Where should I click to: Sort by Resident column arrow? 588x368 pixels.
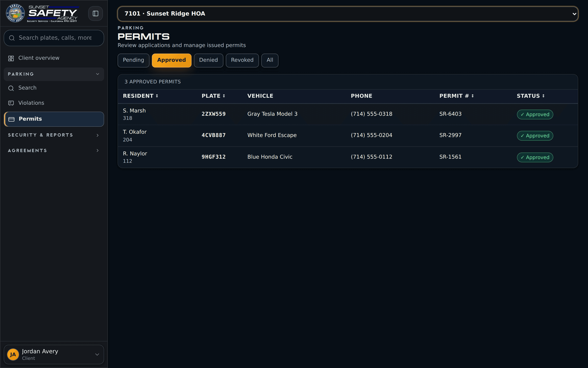[157, 96]
